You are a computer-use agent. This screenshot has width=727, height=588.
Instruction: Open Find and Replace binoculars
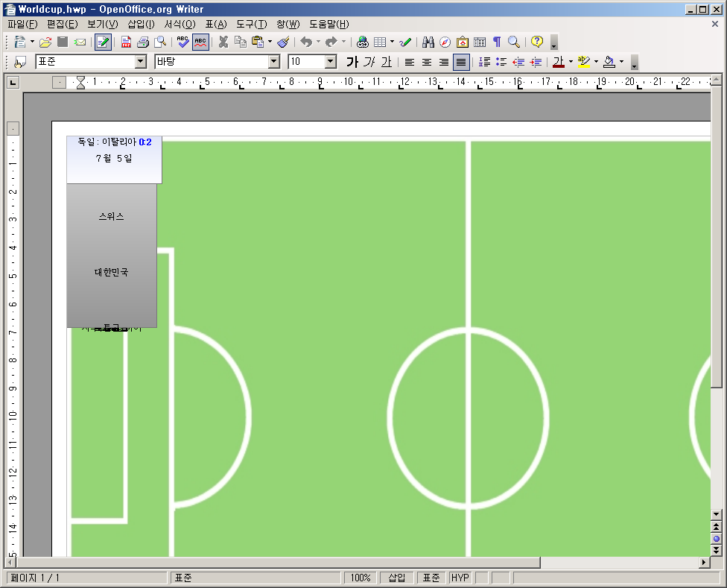point(428,42)
